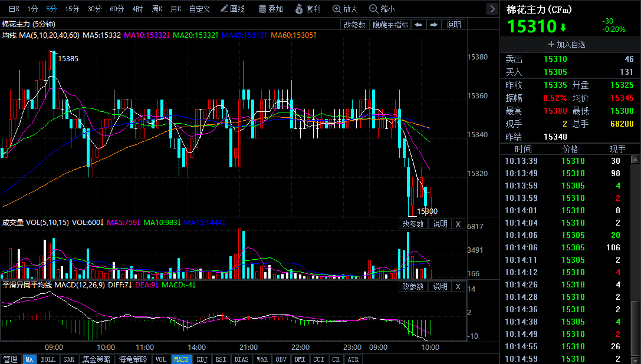Click the left arrow in chart header
The image size is (641, 364).
(x=418, y=25)
